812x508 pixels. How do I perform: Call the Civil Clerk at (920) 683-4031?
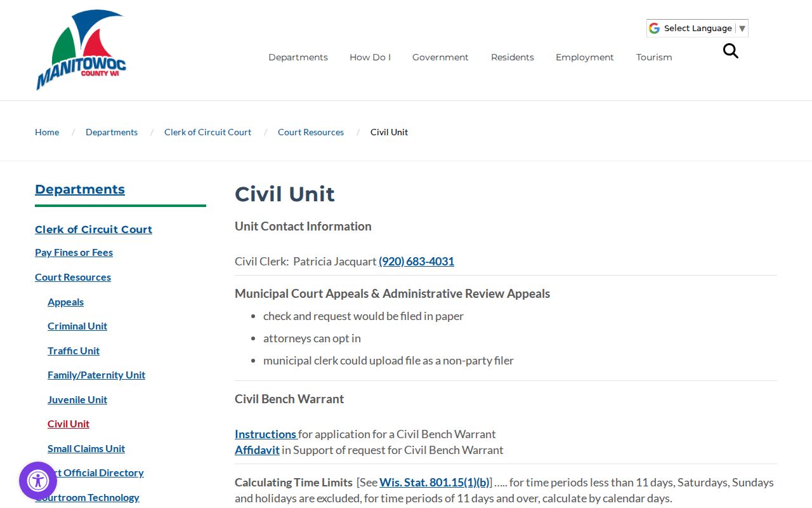[416, 262]
